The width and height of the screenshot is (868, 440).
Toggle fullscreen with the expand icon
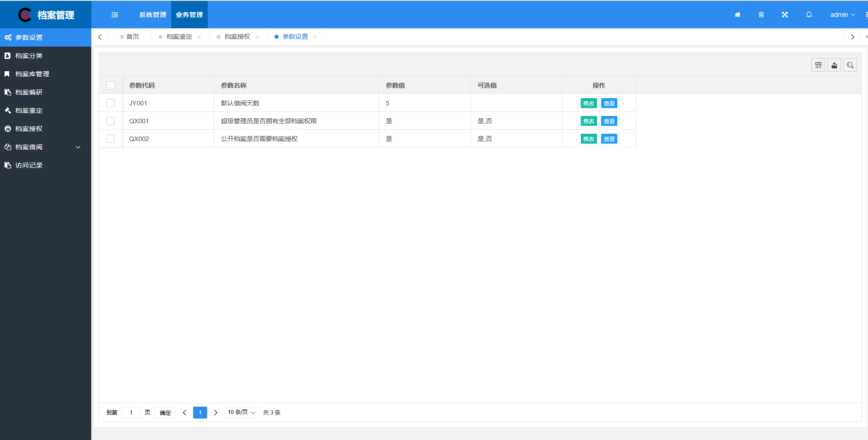click(x=784, y=15)
